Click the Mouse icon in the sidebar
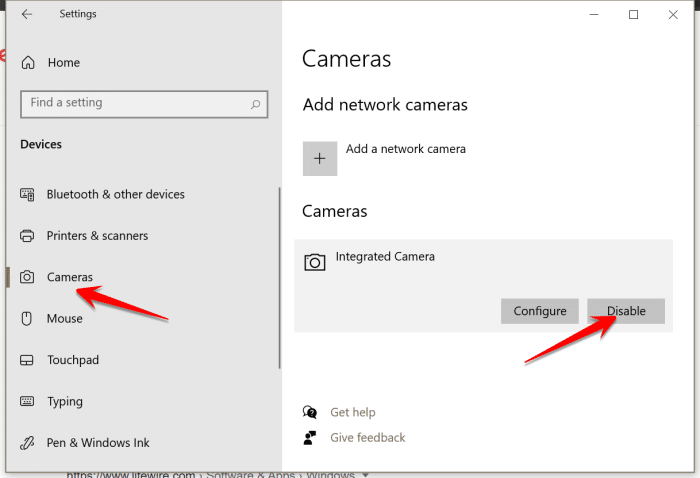The width and height of the screenshot is (700, 478). [x=27, y=318]
